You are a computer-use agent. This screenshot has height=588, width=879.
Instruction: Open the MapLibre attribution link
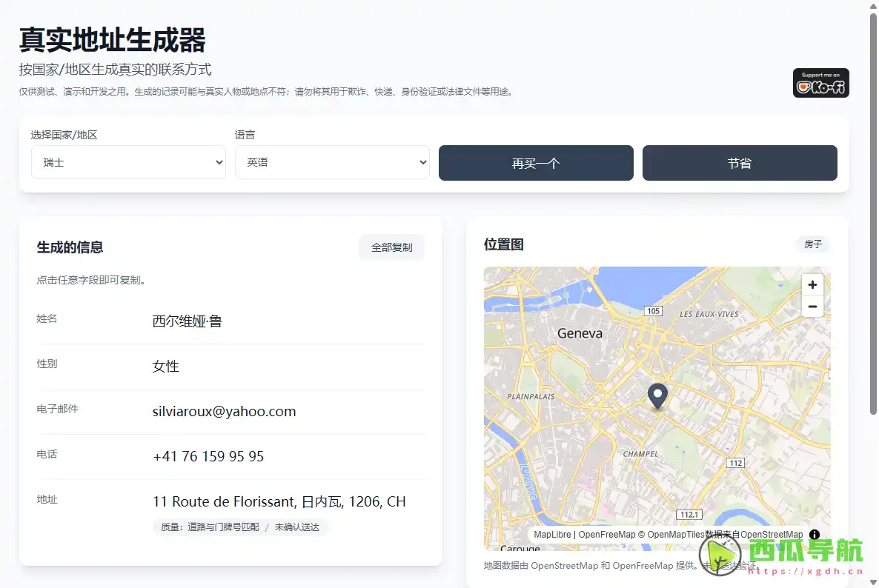552,534
